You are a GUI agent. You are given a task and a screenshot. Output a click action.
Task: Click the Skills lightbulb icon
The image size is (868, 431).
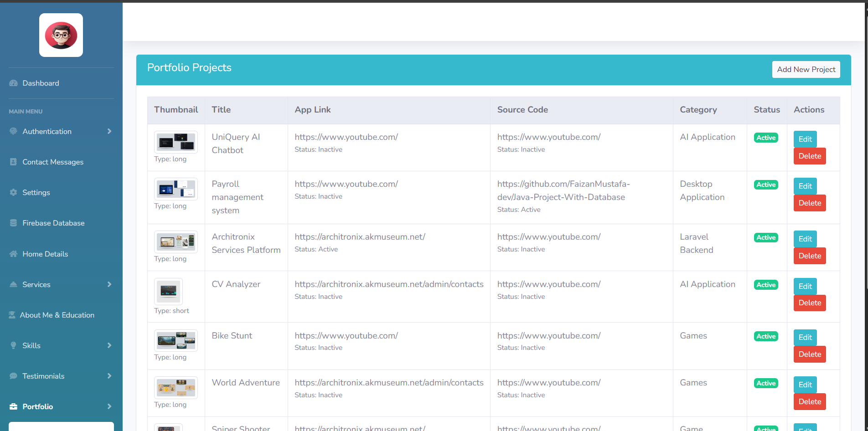click(14, 345)
